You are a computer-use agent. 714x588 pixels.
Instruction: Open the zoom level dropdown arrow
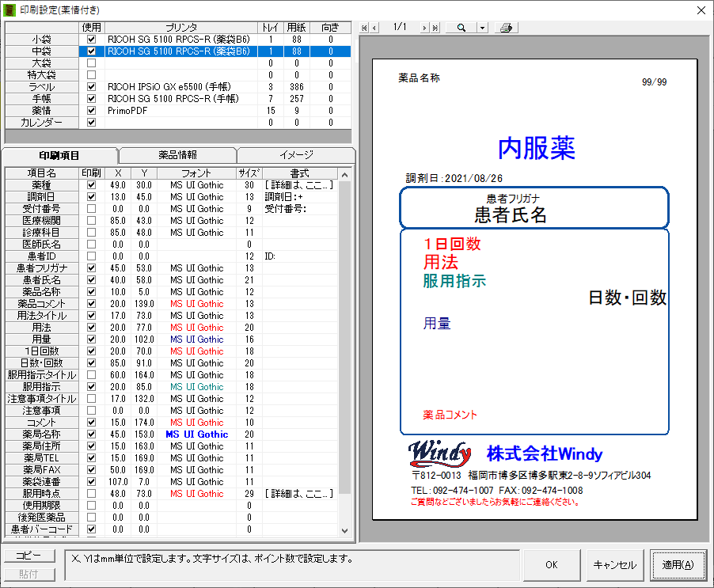(x=482, y=28)
